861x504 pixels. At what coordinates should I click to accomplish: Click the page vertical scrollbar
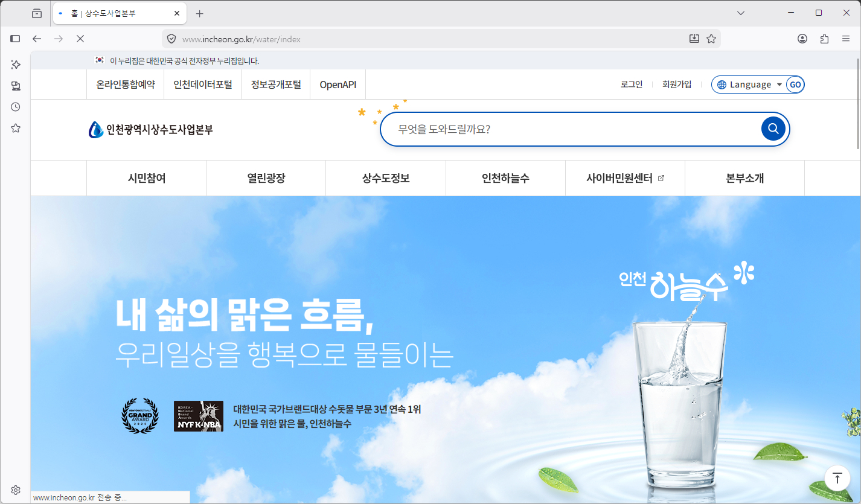pos(858,104)
